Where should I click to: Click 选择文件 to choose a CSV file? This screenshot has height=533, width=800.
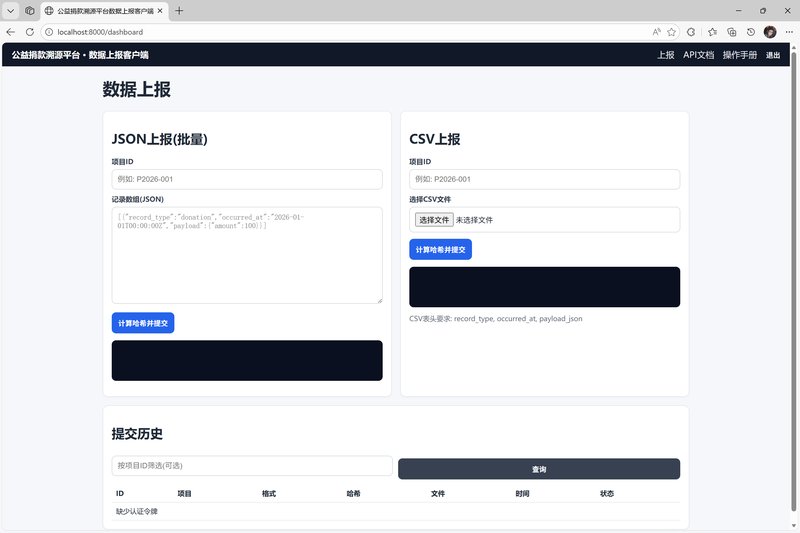tap(434, 220)
